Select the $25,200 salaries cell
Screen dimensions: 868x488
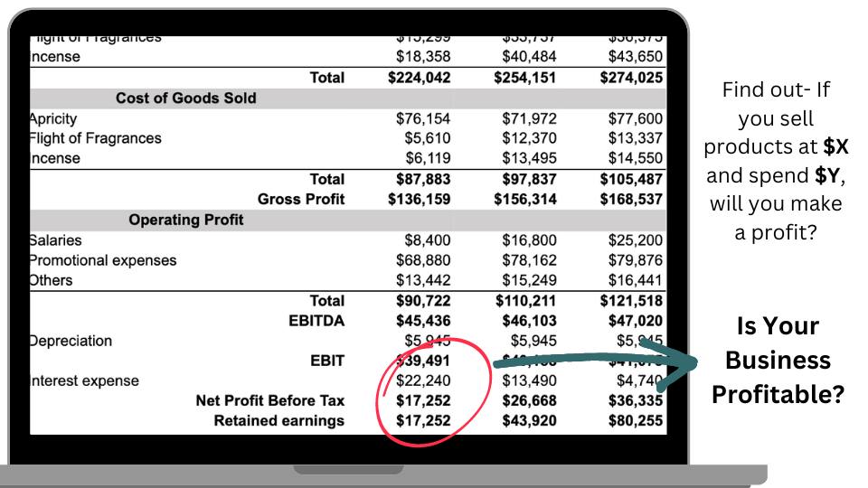click(636, 240)
